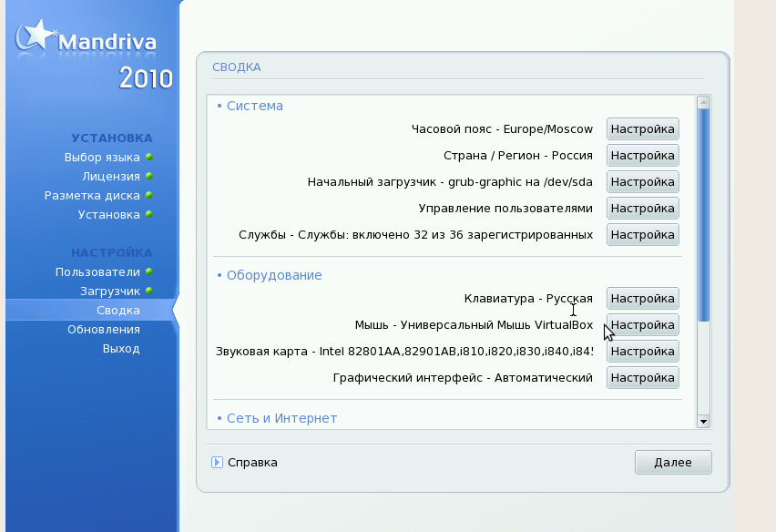Click the Начальный загрузчик grub-graphic text
The image size is (776, 532).
tap(450, 182)
